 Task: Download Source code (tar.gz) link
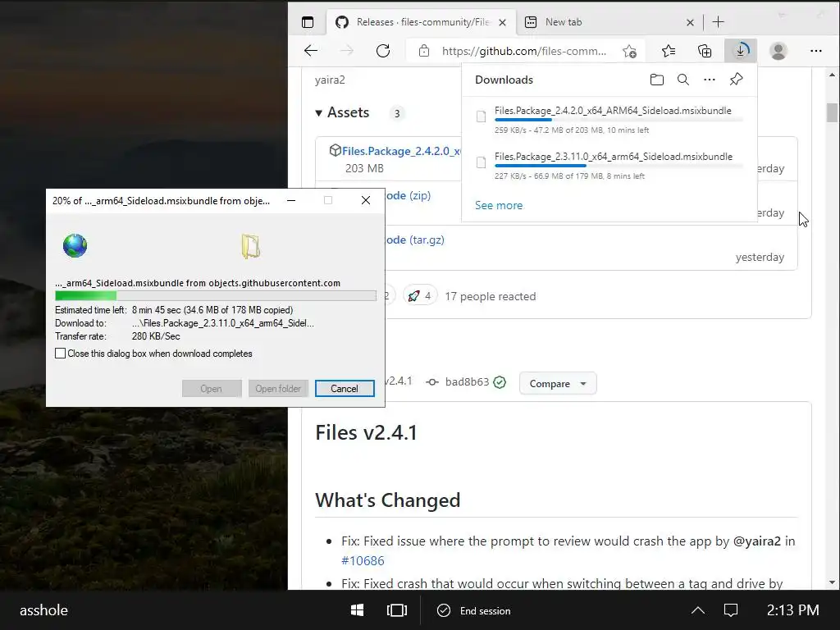point(414,240)
